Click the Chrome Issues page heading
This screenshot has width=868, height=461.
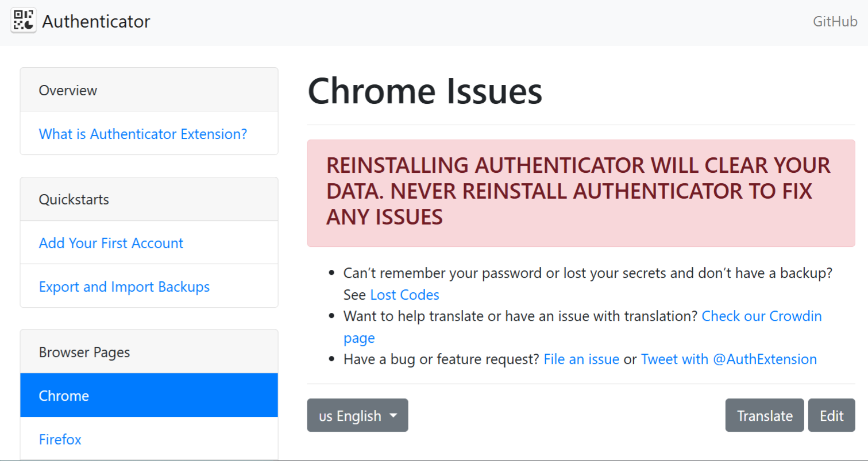(x=425, y=91)
